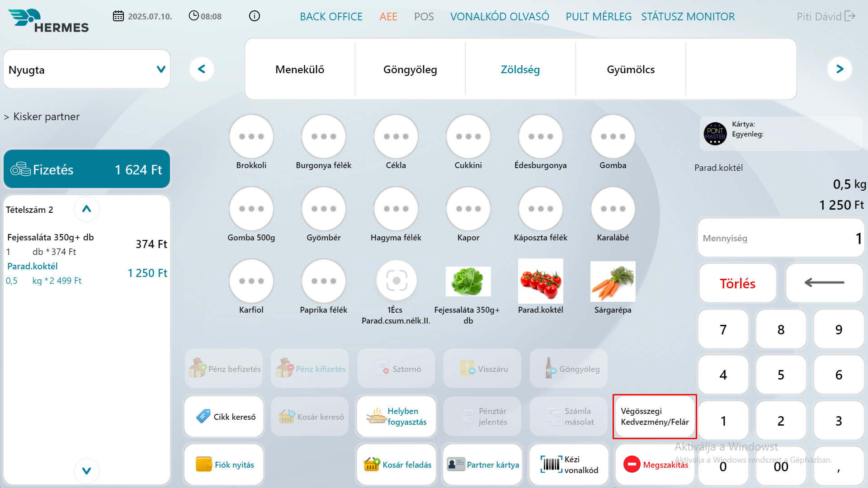
Task: Click the Fizetés payment button
Action: (87, 169)
